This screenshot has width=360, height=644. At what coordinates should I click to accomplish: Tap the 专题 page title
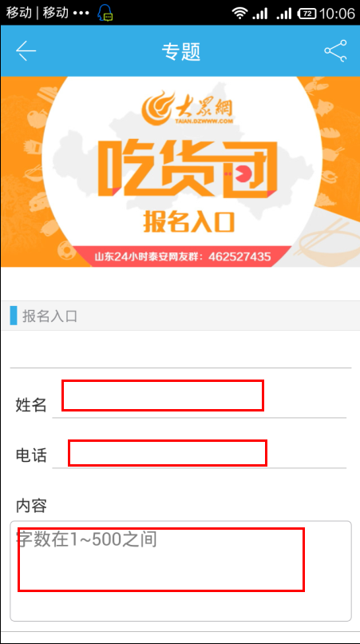pos(180,52)
